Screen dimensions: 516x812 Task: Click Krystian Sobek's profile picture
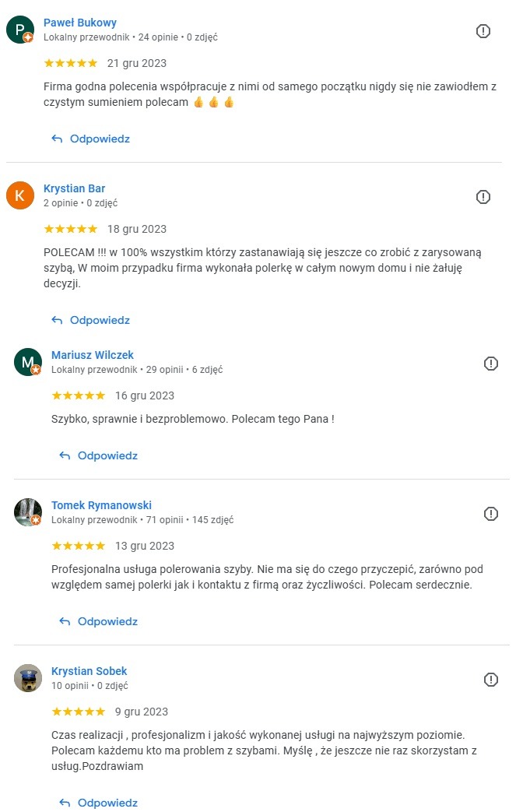click(28, 678)
